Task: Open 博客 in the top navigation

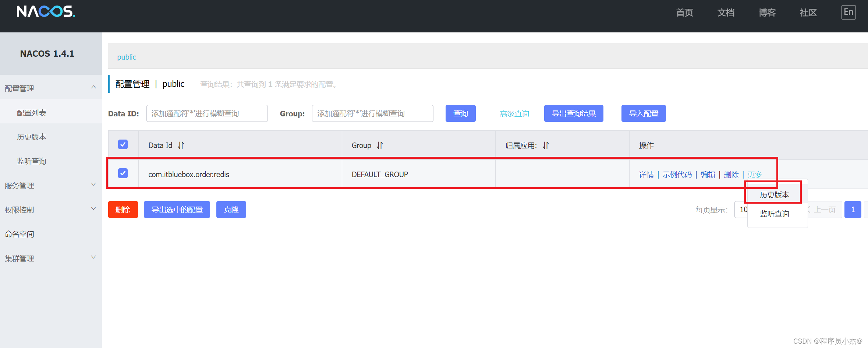Action: [767, 13]
